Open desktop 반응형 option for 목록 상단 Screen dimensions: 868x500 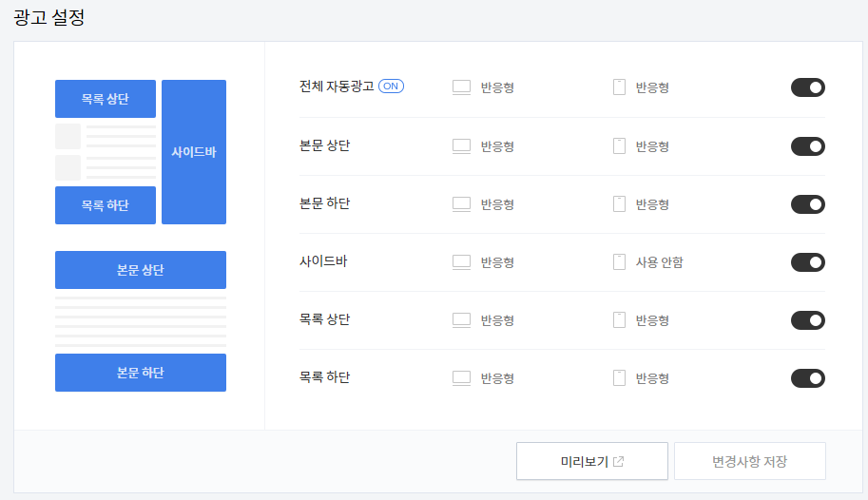[497, 320]
